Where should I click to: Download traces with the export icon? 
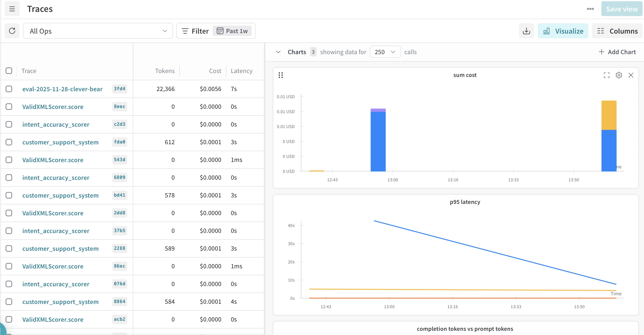coord(526,31)
